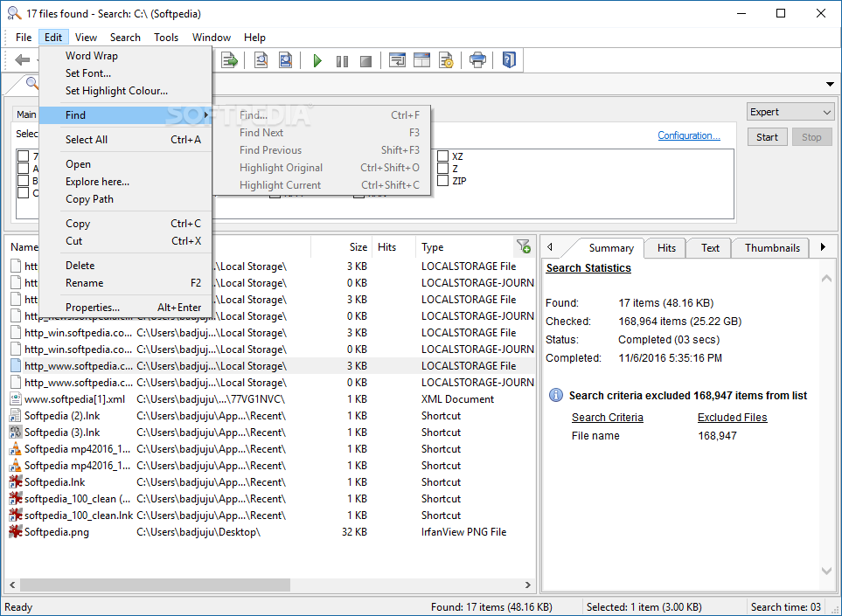Click the filter funnel icon beside Type column
Image resolution: width=842 pixels, height=616 pixels.
click(x=523, y=246)
